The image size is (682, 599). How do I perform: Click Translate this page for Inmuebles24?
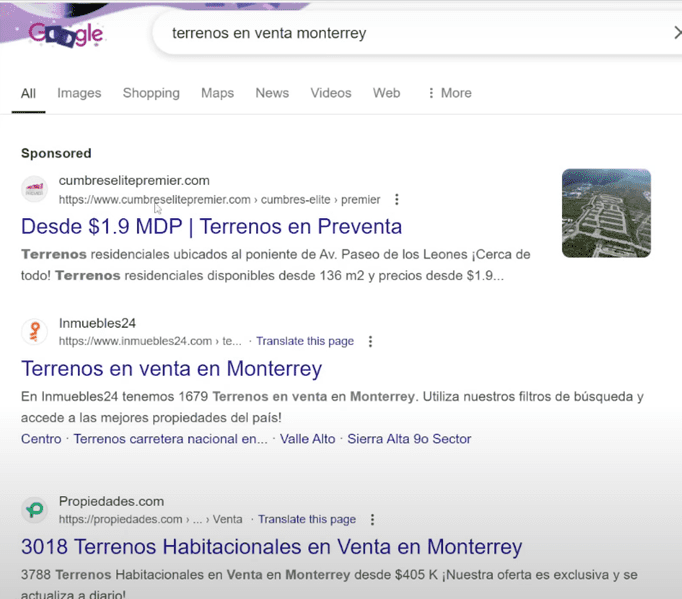[304, 341]
